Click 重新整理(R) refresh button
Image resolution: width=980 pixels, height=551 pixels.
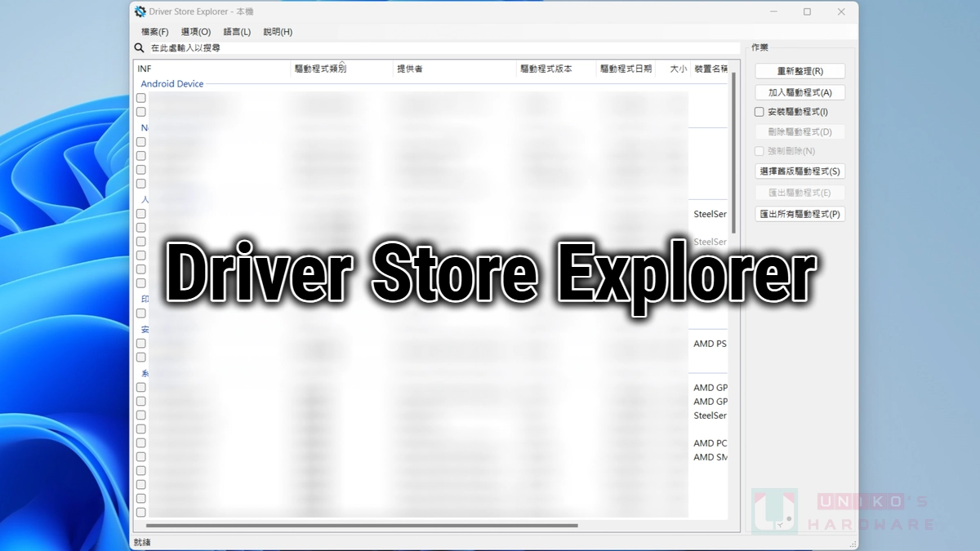(x=800, y=71)
